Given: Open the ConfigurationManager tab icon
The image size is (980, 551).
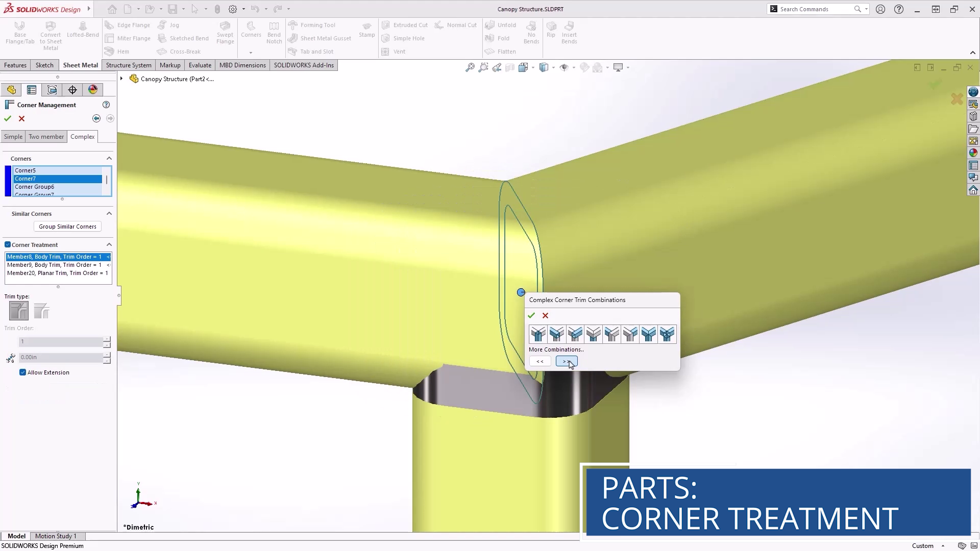Looking at the screenshot, I should point(52,90).
